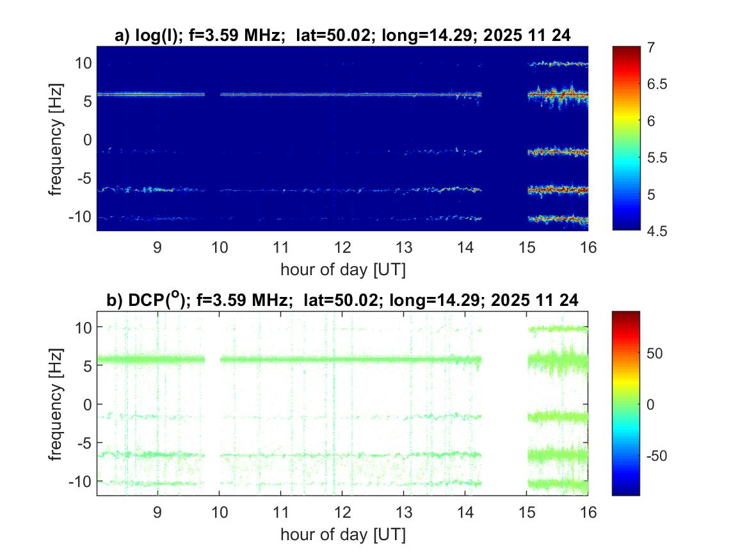Viewport: 747px width, 560px height.
Task: Click the bottom plot title DCP
Action: (342, 300)
